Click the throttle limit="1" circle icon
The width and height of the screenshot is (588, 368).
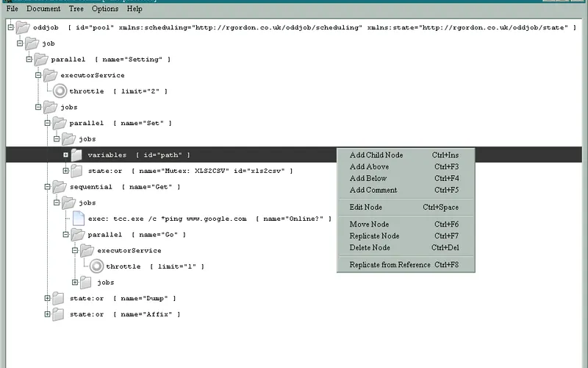point(96,266)
